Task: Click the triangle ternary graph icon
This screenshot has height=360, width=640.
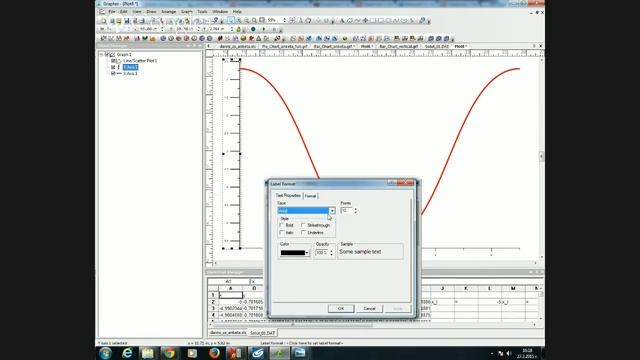Action: 259,38
